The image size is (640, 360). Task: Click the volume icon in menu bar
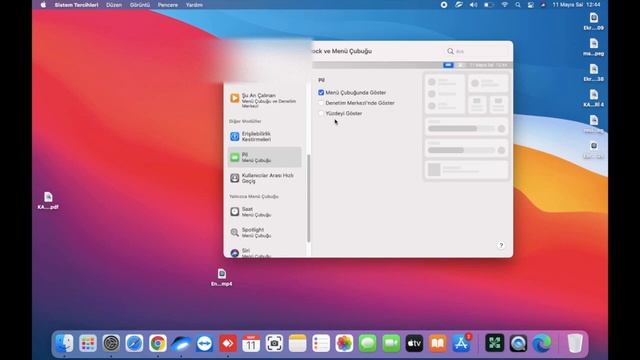point(473,5)
